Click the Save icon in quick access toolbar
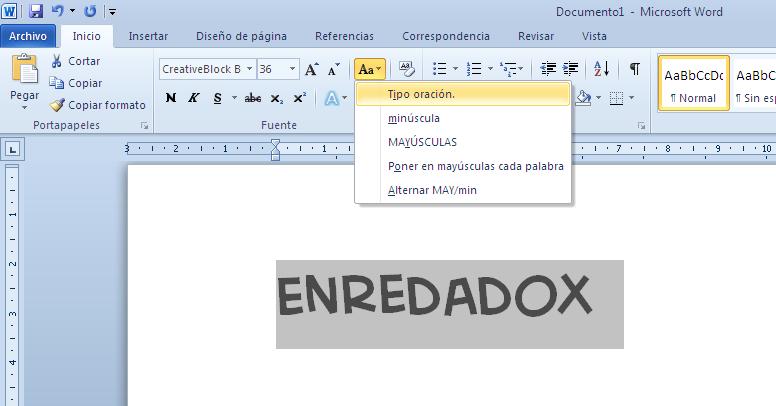 [36, 11]
